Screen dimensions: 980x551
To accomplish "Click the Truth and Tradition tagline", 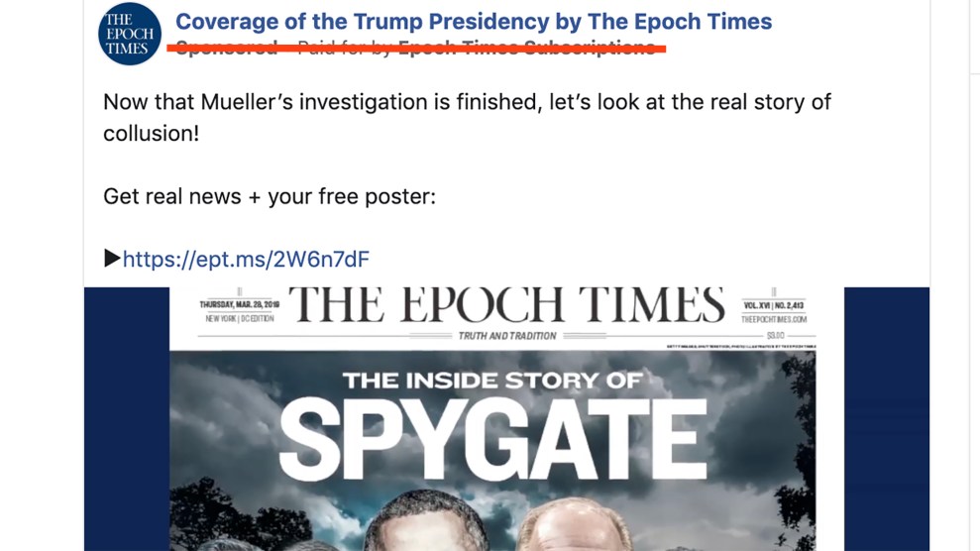I will tap(506, 336).
